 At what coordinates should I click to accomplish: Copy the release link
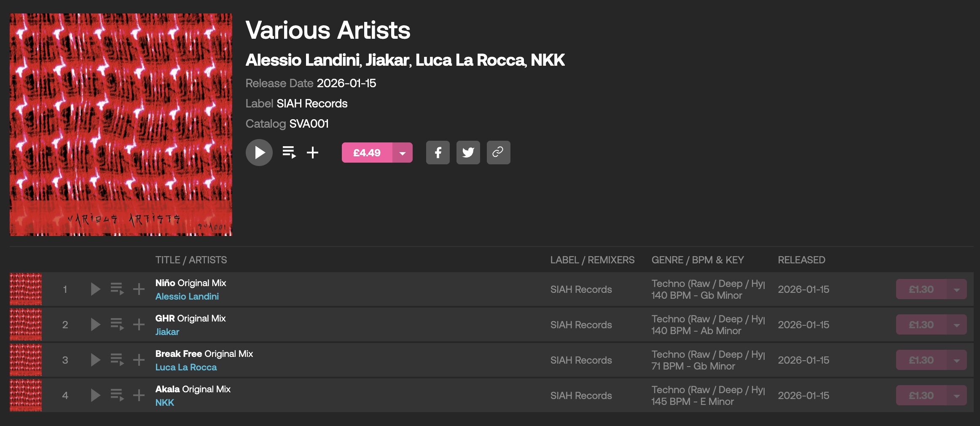point(498,153)
